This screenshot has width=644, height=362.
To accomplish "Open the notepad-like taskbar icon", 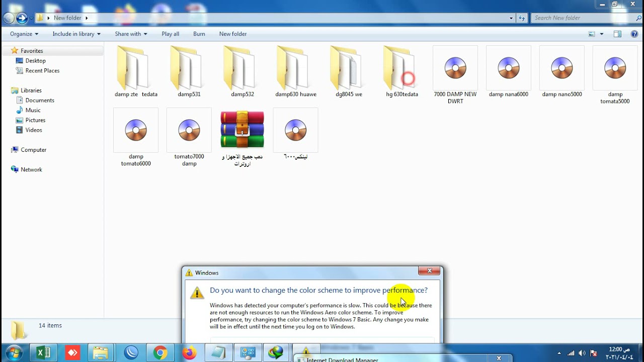I will (218, 353).
